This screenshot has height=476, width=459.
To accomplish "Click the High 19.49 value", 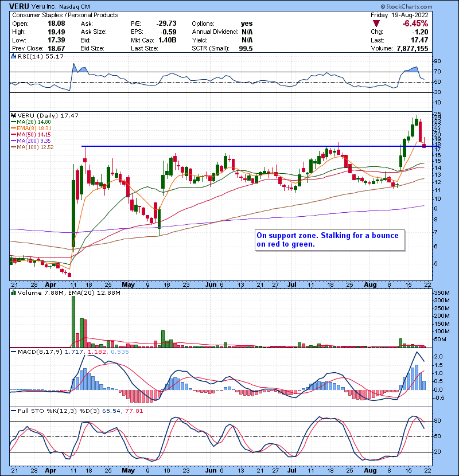I will [x=56, y=32].
